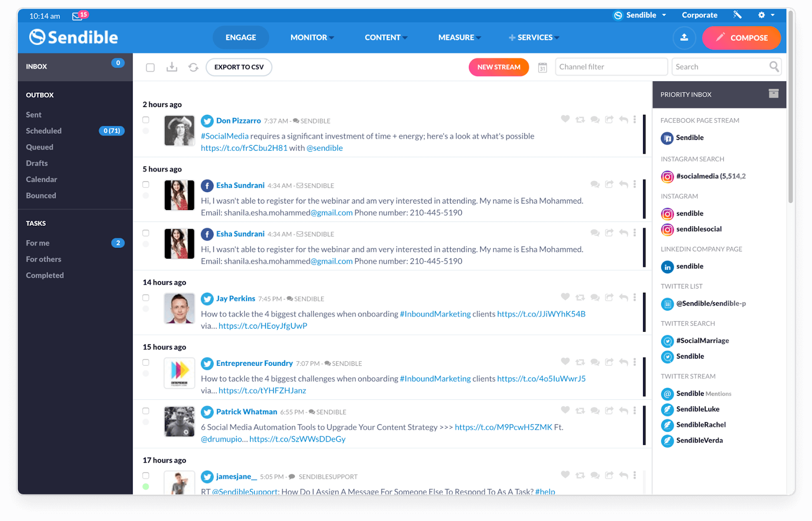The width and height of the screenshot is (812, 521).
Task: Open SendibleRachel Twitter stream
Action: pyautogui.click(x=701, y=425)
